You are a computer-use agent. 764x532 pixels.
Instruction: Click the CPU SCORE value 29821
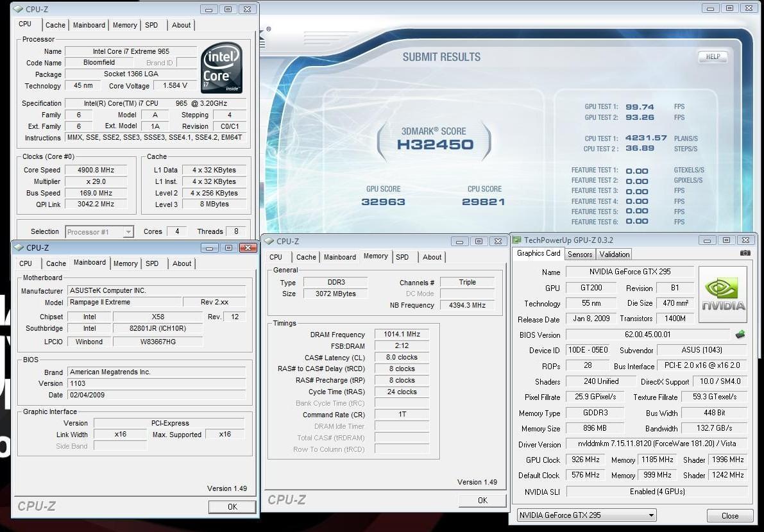483,201
